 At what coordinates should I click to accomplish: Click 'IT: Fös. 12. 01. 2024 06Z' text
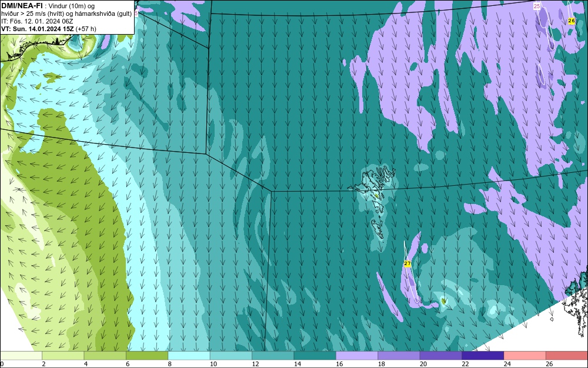(x=37, y=21)
